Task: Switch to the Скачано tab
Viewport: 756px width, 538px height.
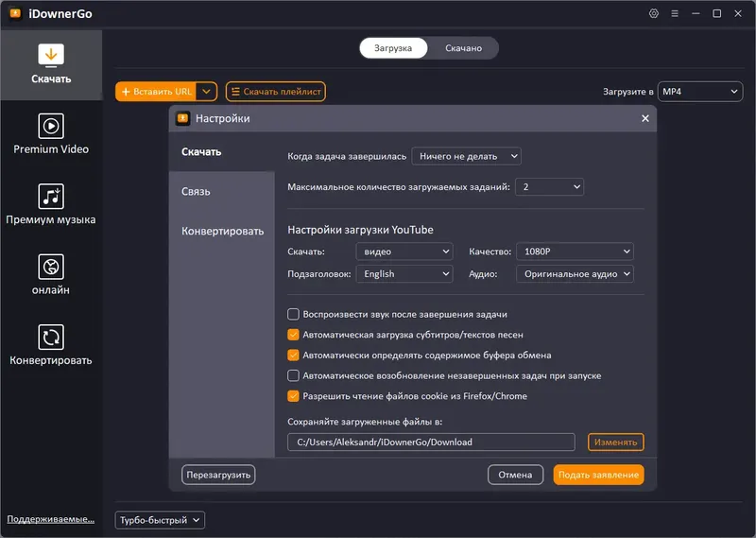Action: 463,48
